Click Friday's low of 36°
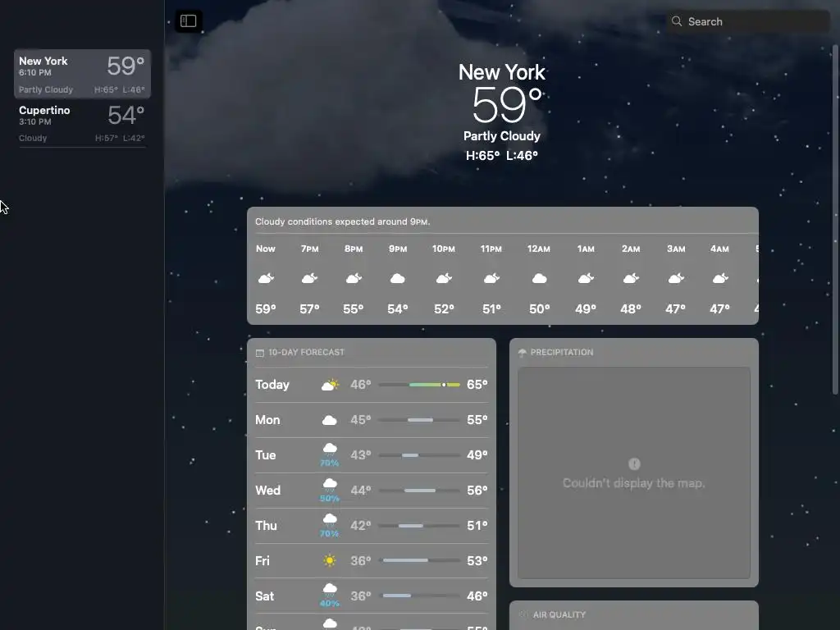The height and width of the screenshot is (630, 840). pos(361,561)
